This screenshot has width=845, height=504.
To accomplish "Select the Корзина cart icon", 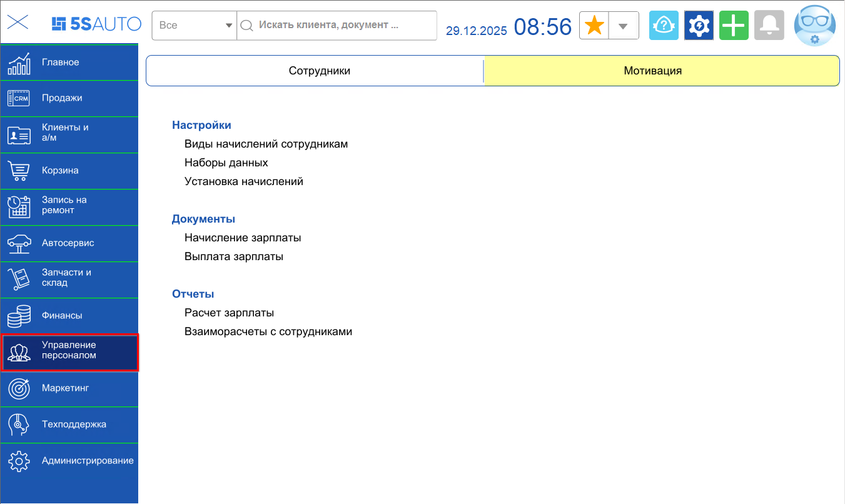I will pos(18,171).
